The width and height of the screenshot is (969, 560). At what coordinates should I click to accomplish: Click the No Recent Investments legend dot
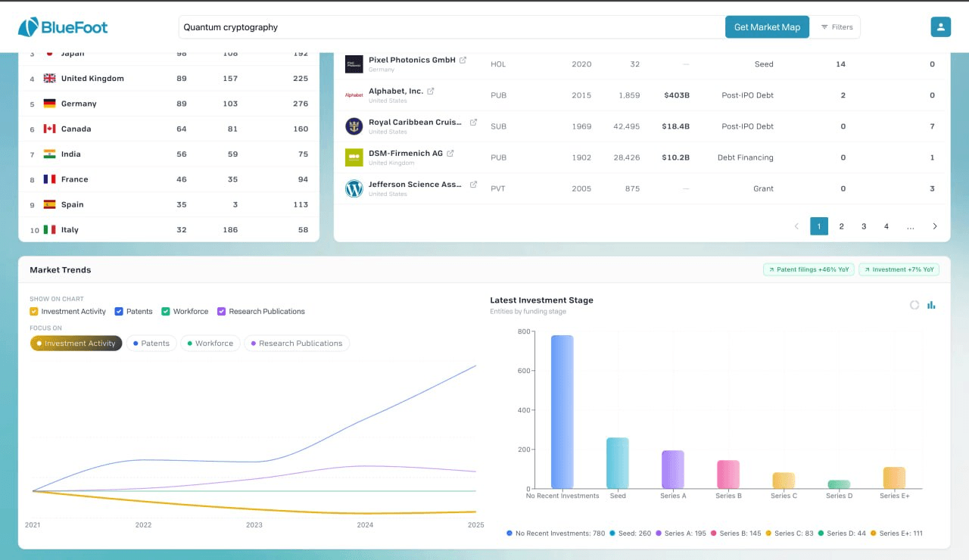509,534
